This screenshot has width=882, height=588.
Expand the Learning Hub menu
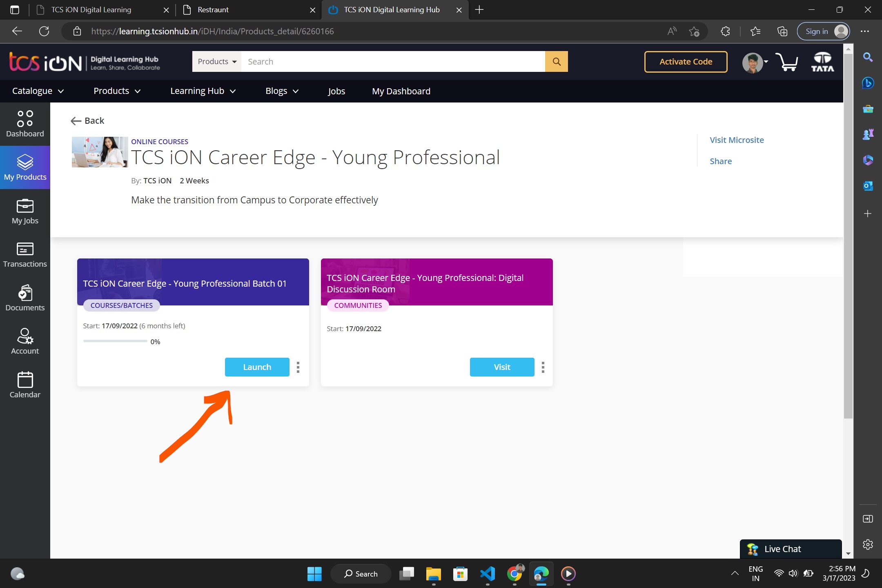[x=203, y=91]
